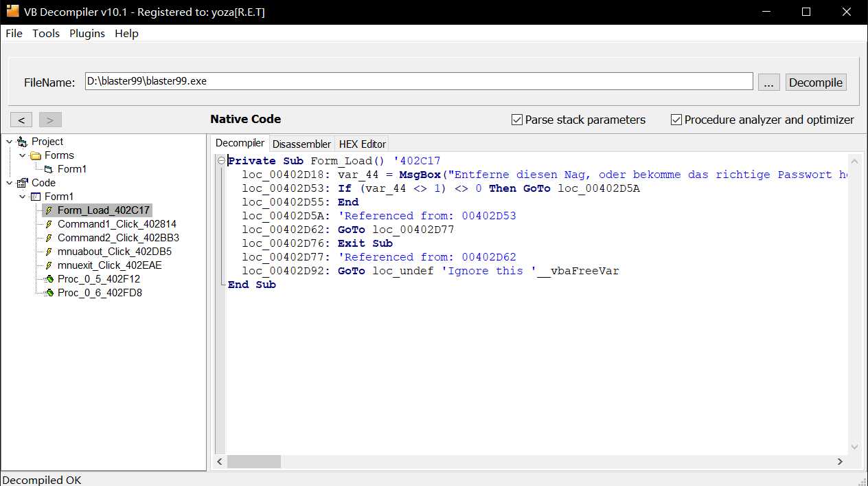Open the Plugins menu
The height and width of the screenshot is (486, 868).
pyautogui.click(x=87, y=33)
